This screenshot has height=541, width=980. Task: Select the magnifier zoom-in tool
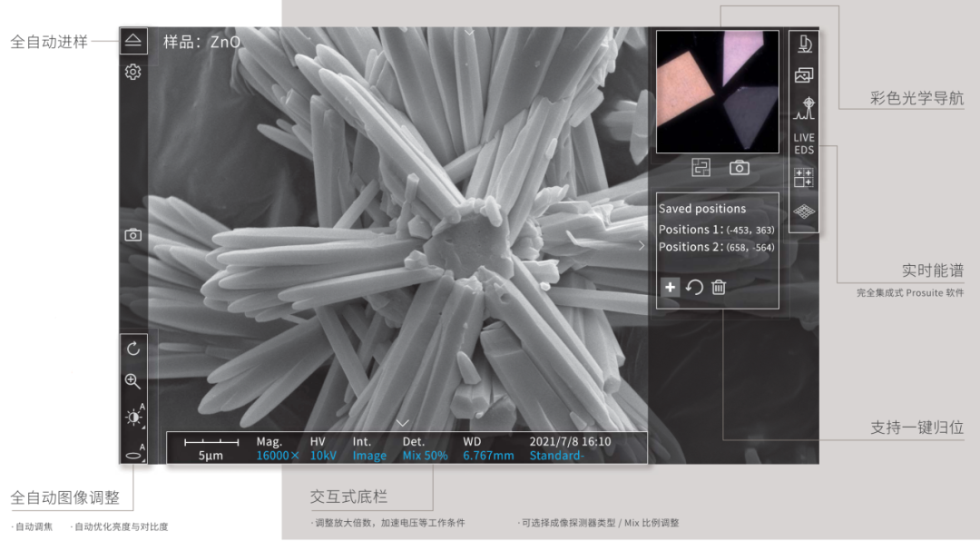(x=133, y=381)
